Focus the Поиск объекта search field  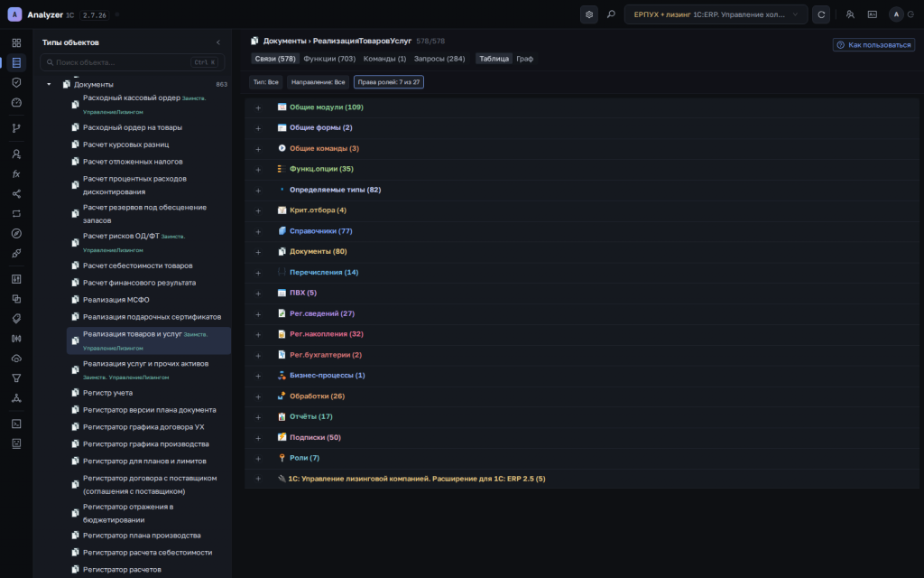pos(132,62)
